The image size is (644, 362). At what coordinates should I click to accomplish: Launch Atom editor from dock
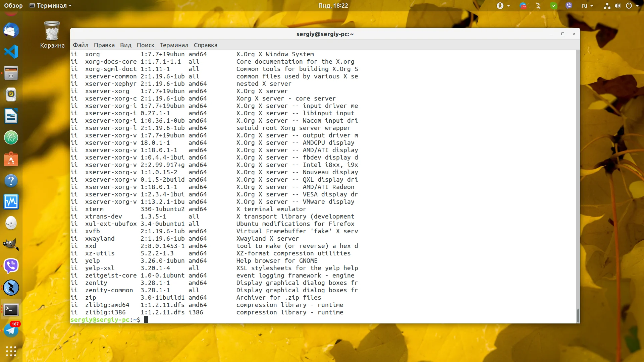(11, 137)
